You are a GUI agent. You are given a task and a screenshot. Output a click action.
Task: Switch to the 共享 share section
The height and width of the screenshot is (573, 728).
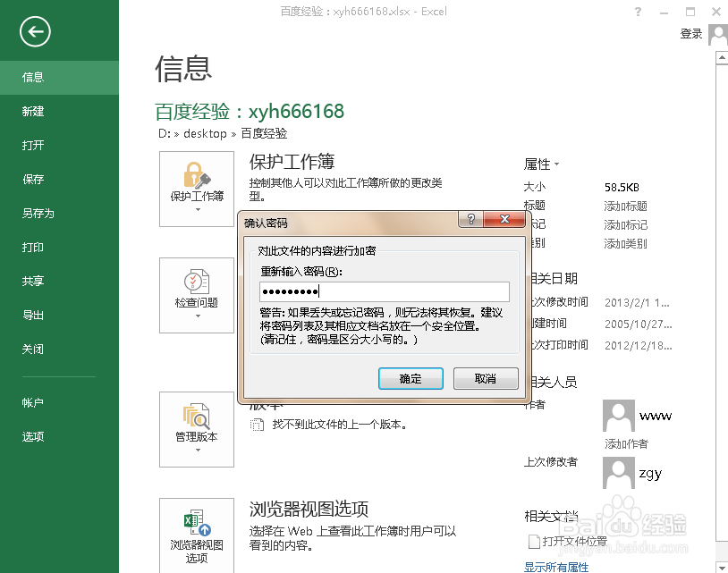click(33, 281)
